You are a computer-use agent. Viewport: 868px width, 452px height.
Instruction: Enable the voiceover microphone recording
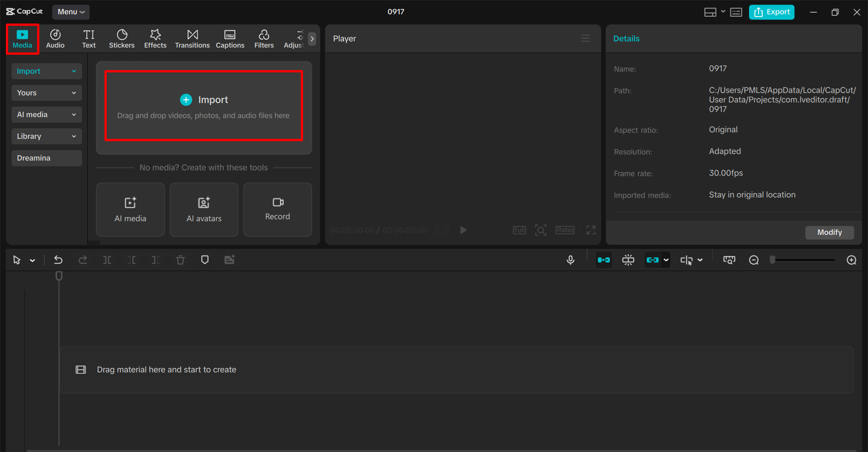570,260
